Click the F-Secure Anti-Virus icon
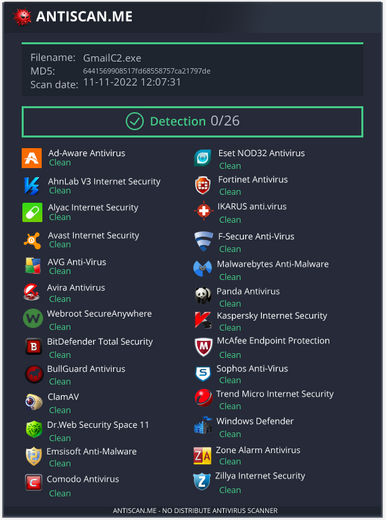This screenshot has height=520, width=386. (x=203, y=241)
